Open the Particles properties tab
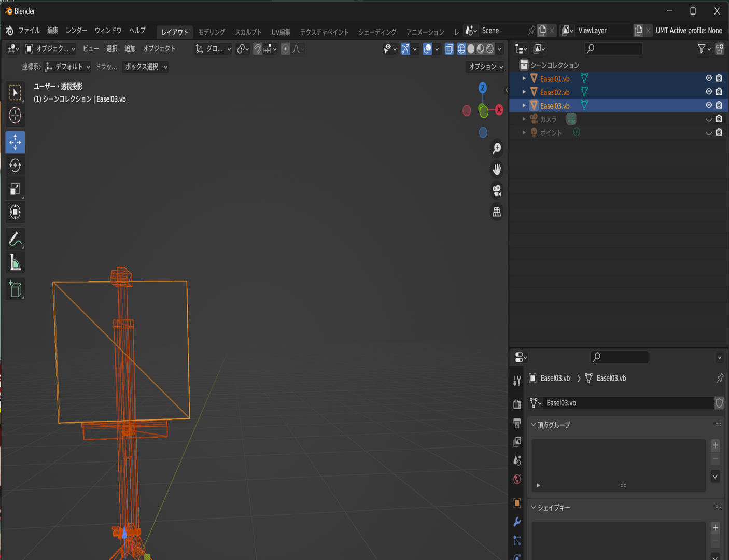This screenshot has width=729, height=560. pyautogui.click(x=517, y=540)
